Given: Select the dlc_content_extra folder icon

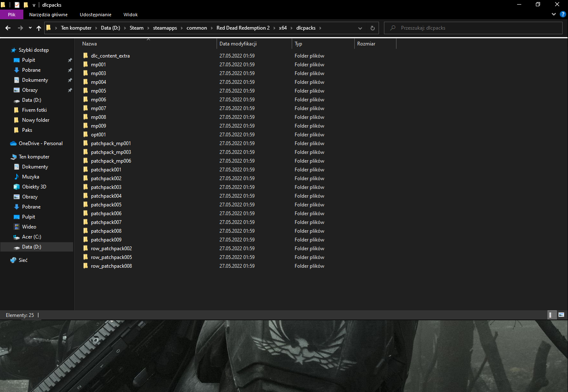Looking at the screenshot, I should coord(86,55).
